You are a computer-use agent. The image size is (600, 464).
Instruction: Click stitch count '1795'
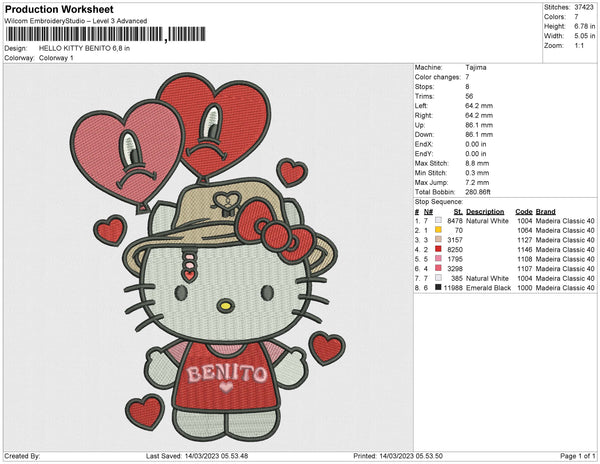(x=455, y=259)
